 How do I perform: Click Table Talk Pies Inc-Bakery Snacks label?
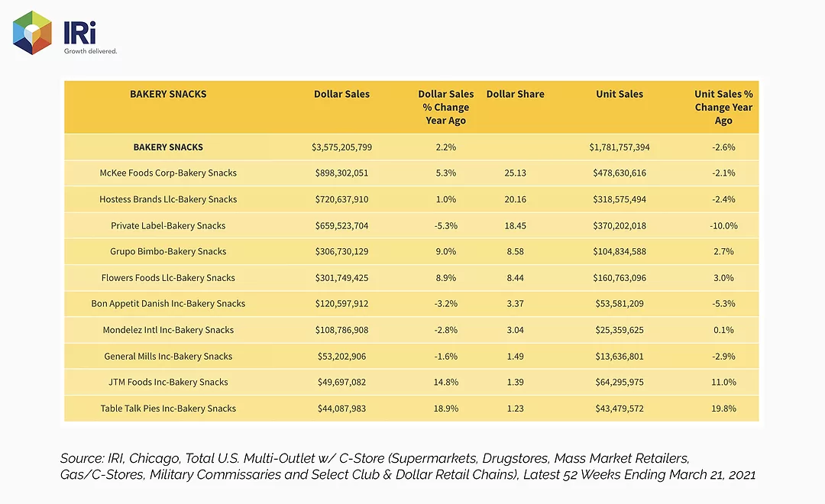pyautogui.click(x=168, y=409)
